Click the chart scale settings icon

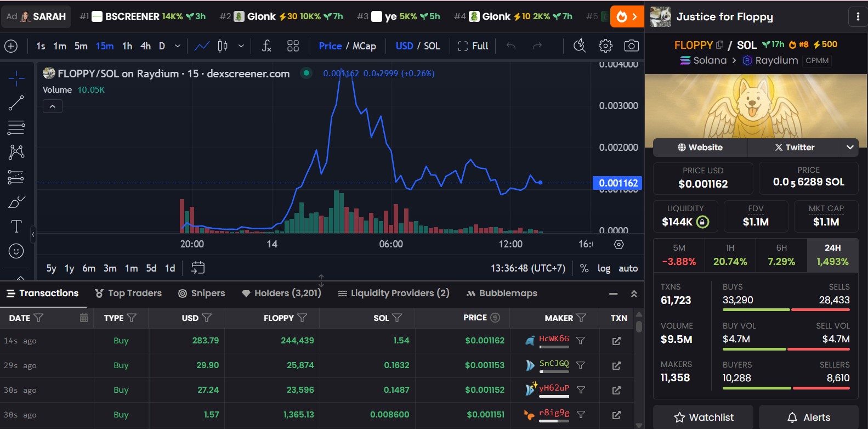coord(619,244)
